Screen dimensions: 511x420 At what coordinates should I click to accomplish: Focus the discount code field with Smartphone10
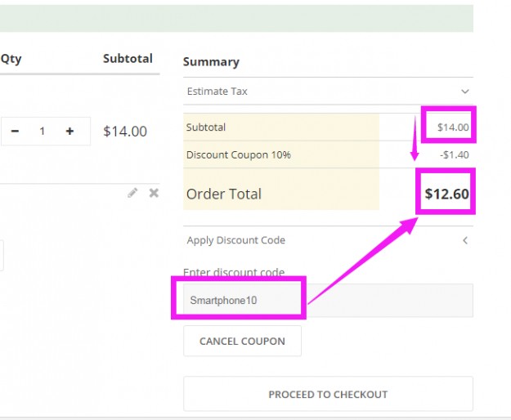327,300
